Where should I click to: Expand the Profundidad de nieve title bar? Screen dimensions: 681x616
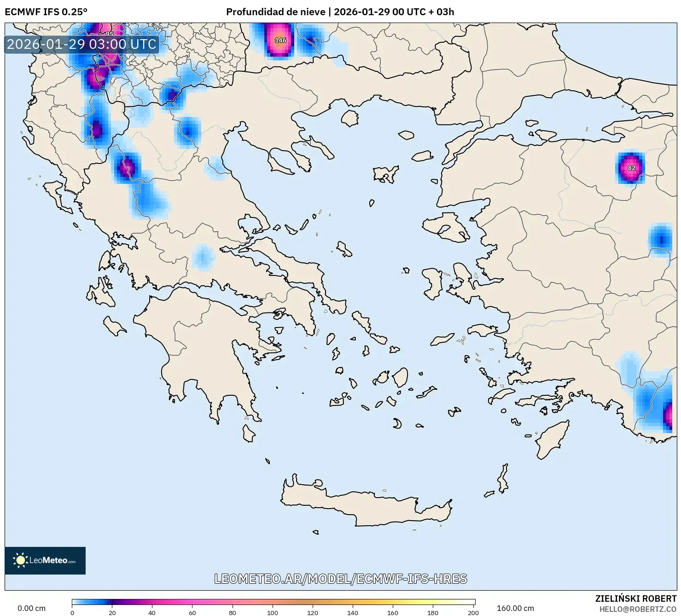(276, 12)
